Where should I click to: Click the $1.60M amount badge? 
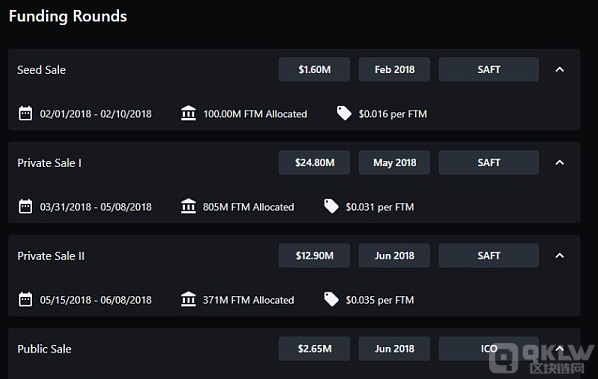click(x=314, y=69)
